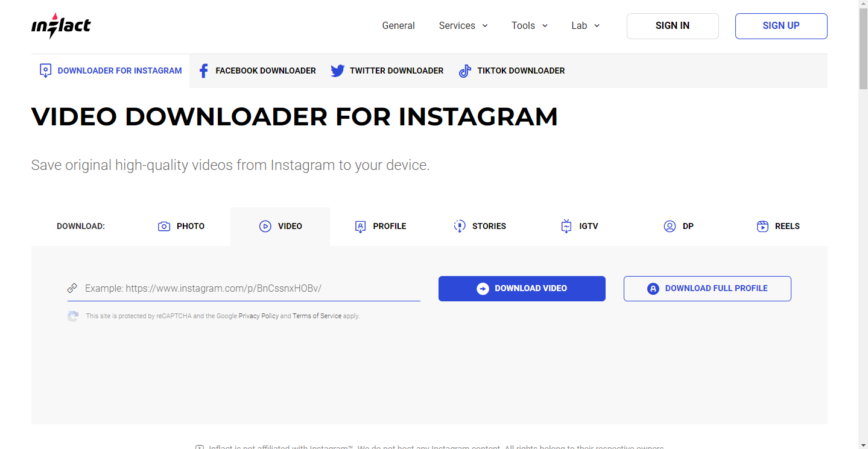Click the SIGN UP button
This screenshot has width=868, height=449.
(781, 26)
